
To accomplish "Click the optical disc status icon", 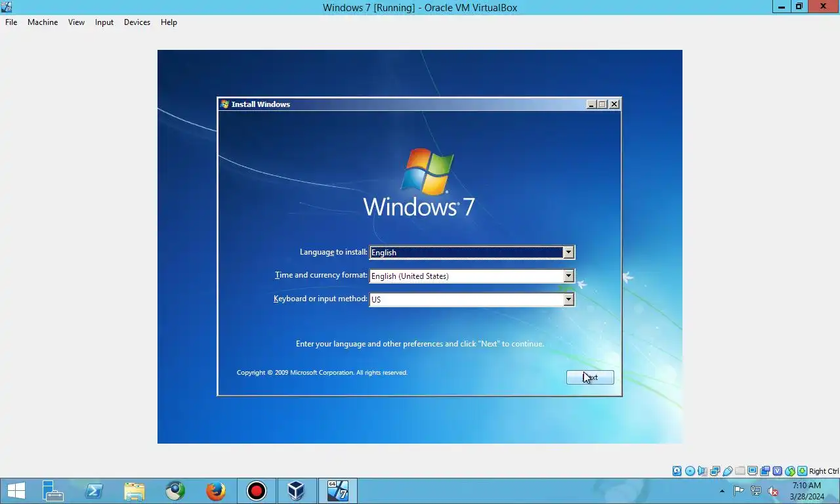I will (690, 471).
